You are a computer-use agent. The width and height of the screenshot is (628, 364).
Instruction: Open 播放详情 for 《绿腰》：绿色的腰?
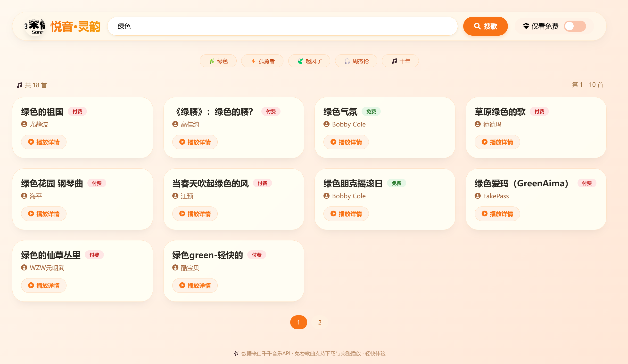[195, 142]
